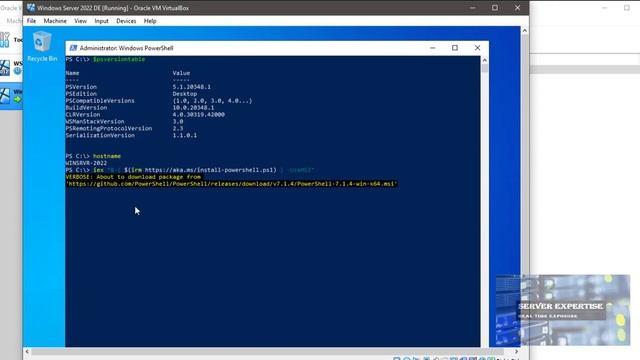Click the value '1.1.0.1'
Screen dimensions: 640x360
click(184, 136)
